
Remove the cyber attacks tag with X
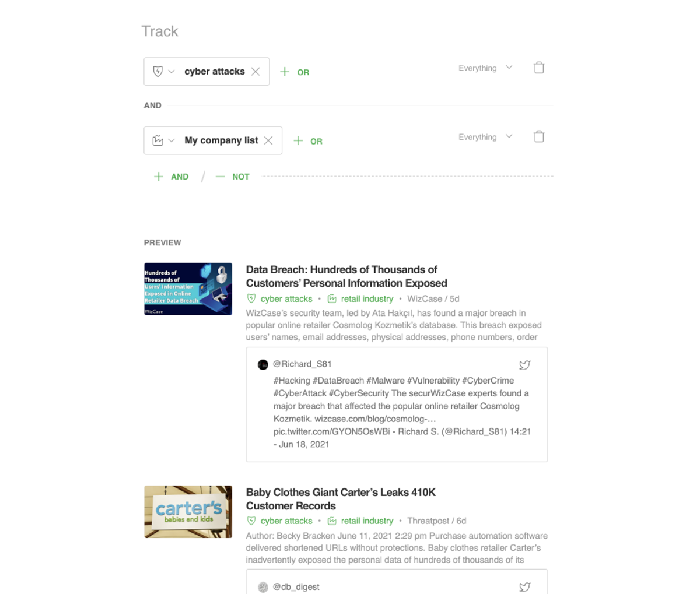click(256, 72)
